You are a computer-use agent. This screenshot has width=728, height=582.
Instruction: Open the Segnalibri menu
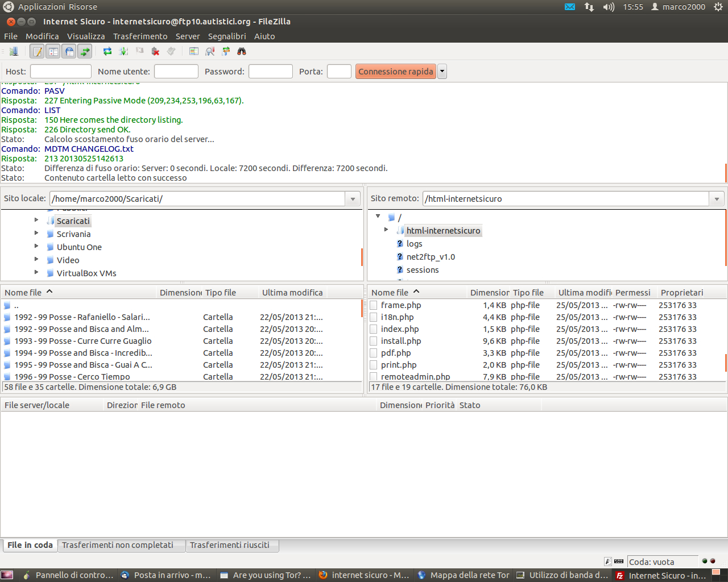pyautogui.click(x=227, y=36)
